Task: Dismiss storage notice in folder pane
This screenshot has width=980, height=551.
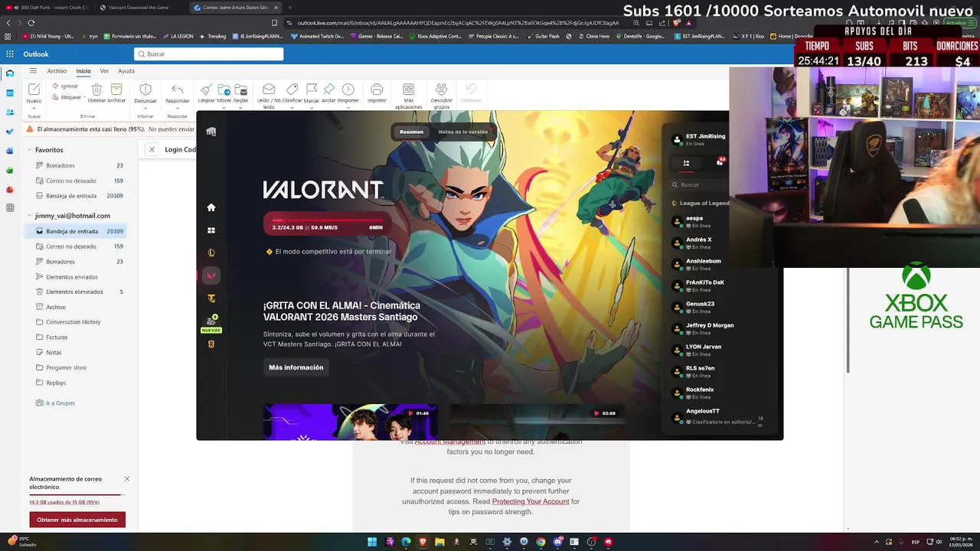Action: (x=127, y=479)
